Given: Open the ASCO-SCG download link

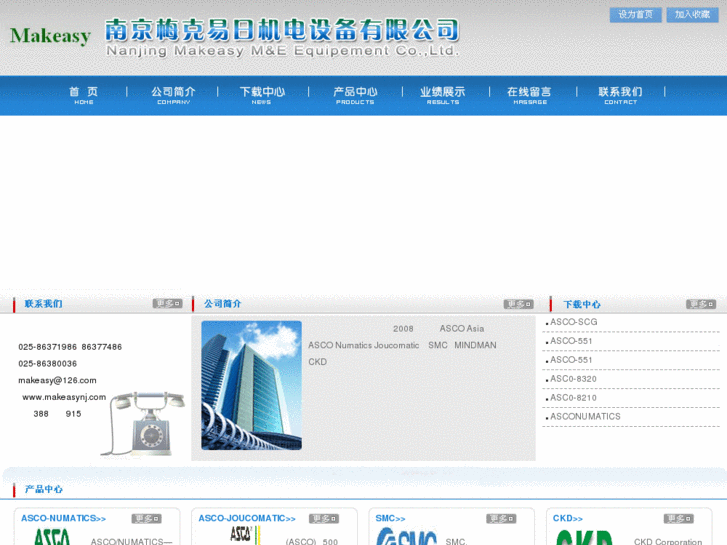Looking at the screenshot, I should 574,322.
